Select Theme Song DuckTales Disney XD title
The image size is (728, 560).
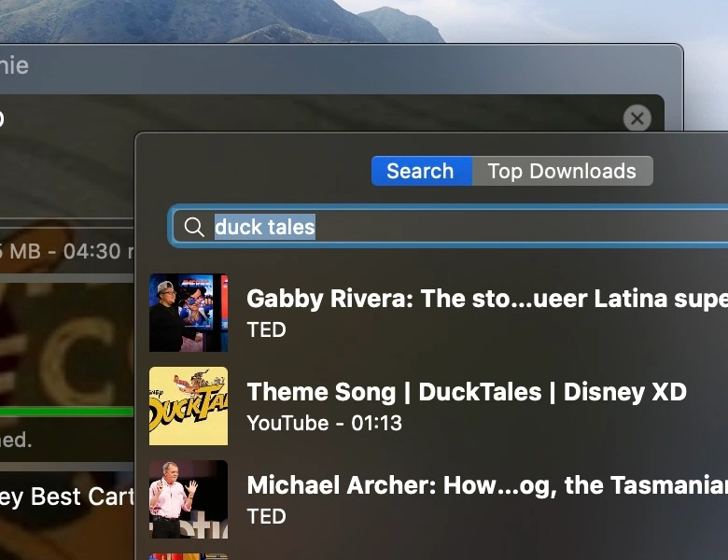(x=467, y=392)
